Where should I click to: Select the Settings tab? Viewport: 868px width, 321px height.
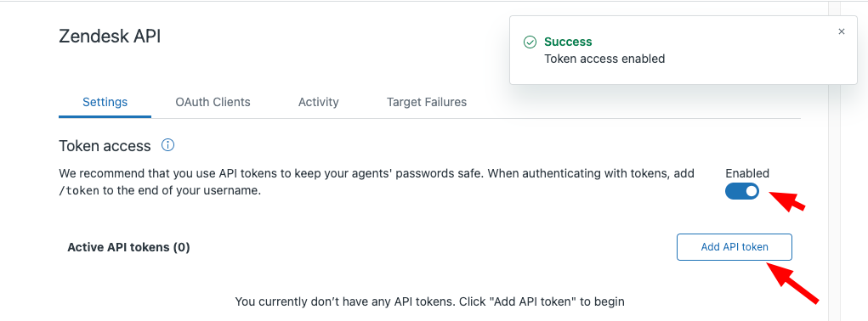(105, 102)
